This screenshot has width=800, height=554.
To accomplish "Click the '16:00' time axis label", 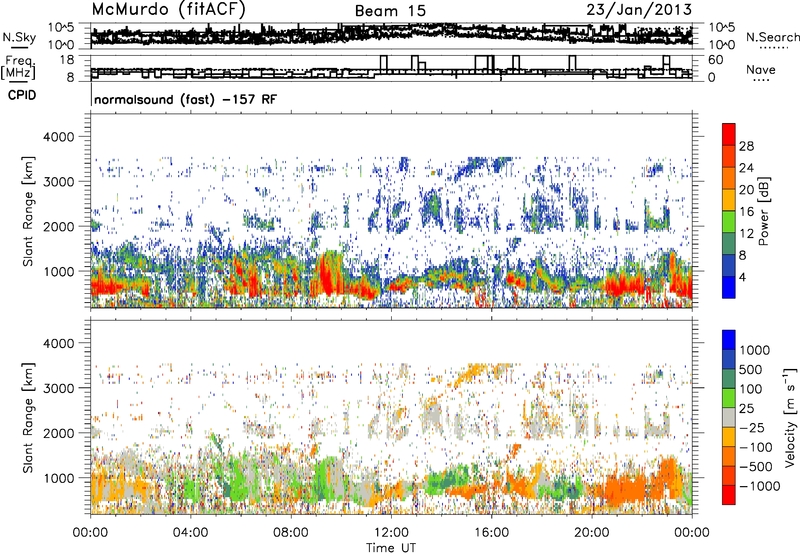I will (491, 533).
